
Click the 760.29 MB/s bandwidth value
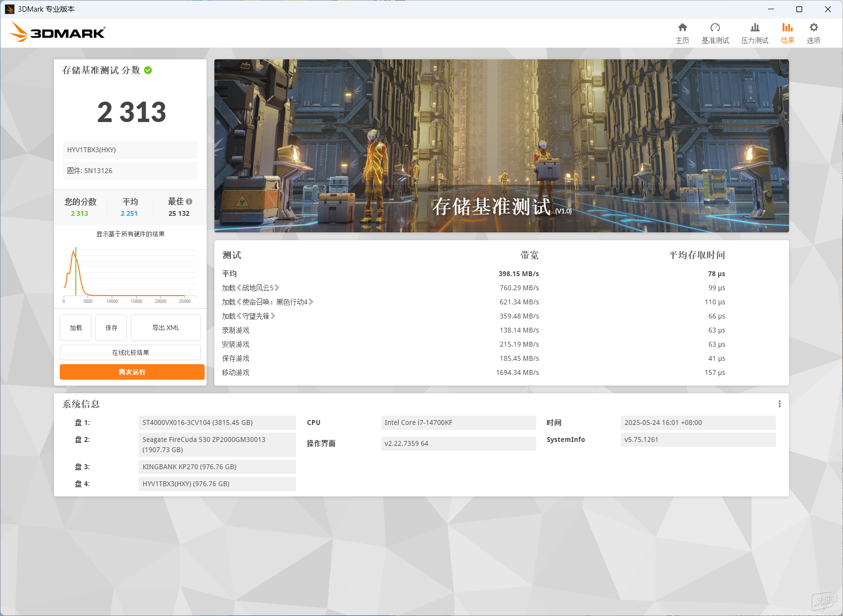519,288
